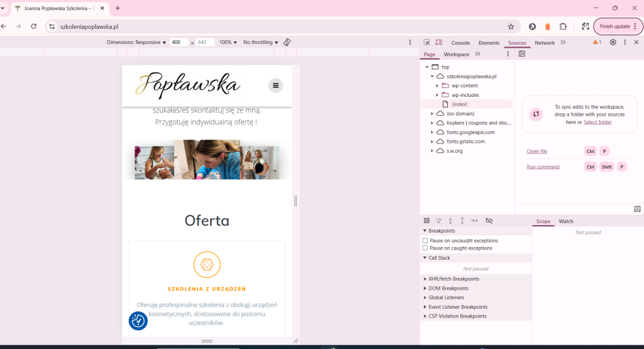Image resolution: width=644 pixels, height=349 pixels.
Task: Reload the page
Action: click(x=34, y=26)
